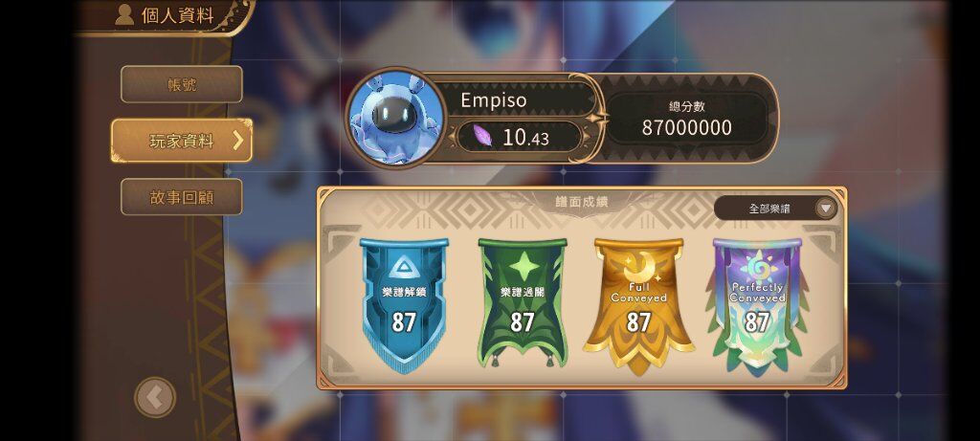
Task: Click the 個人資料 header title
Action: (x=177, y=15)
